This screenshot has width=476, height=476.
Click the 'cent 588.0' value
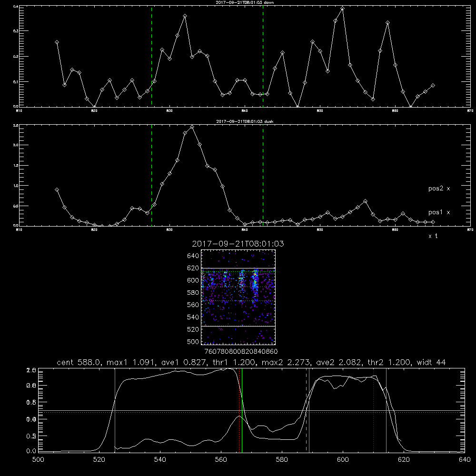79,362
